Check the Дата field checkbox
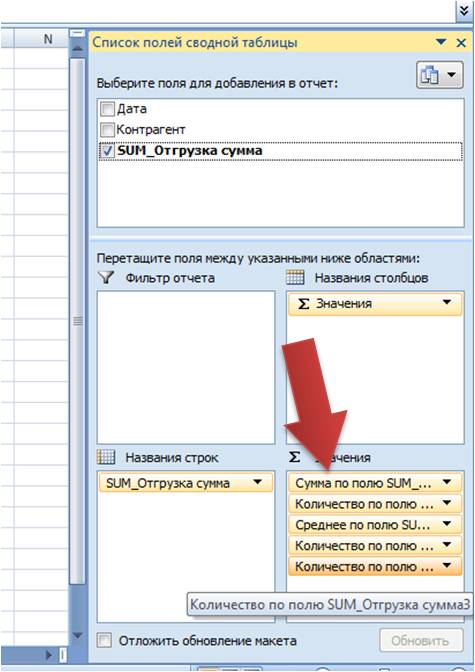Screen dimensions: 475x672 tap(107, 109)
